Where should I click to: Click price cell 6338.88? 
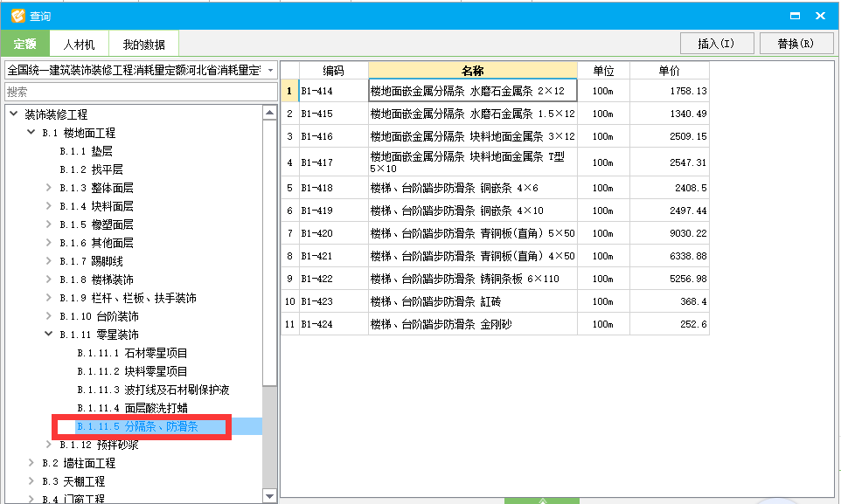[670, 256]
